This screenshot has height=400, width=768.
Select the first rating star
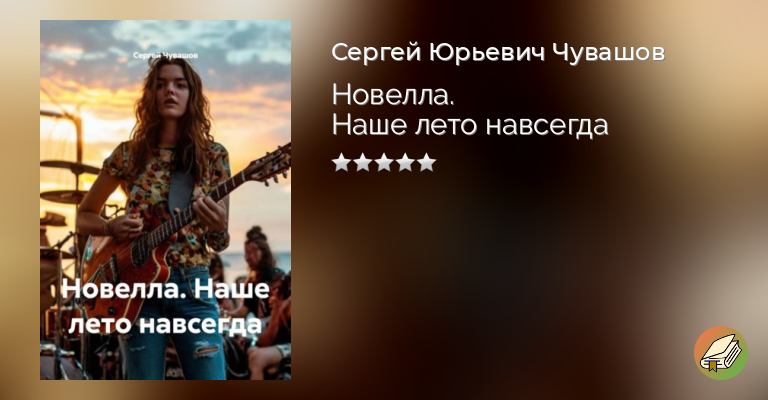pyautogui.click(x=341, y=162)
